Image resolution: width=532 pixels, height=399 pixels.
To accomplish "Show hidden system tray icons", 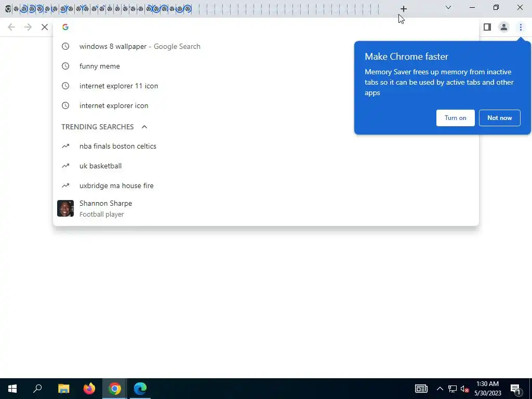I will click(x=440, y=389).
